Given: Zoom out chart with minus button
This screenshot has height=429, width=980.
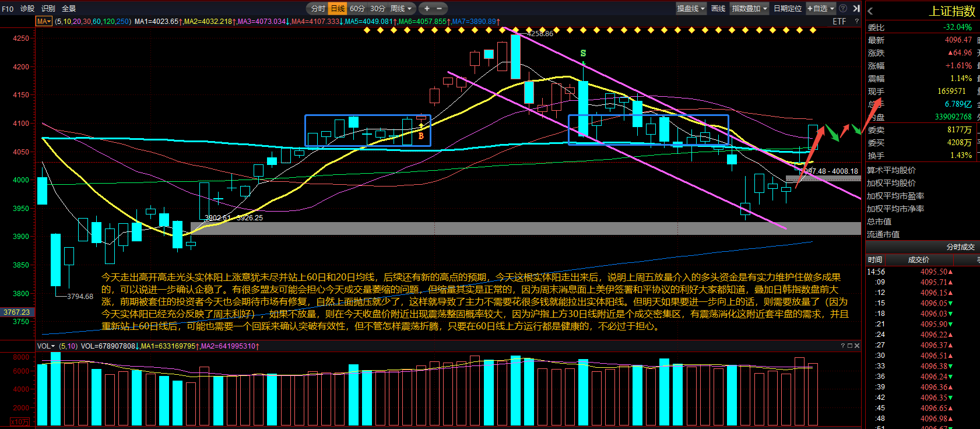Looking at the screenshot, I should tap(440, 8).
